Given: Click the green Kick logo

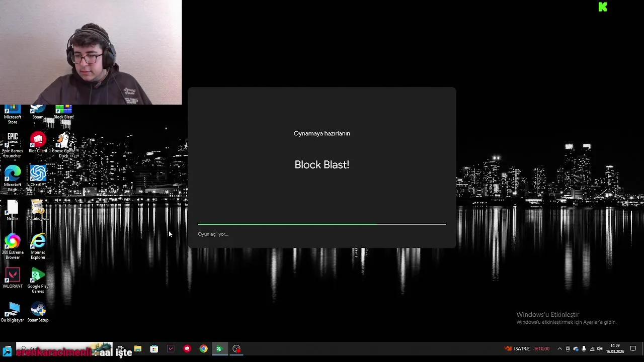Looking at the screenshot, I should point(603,7).
